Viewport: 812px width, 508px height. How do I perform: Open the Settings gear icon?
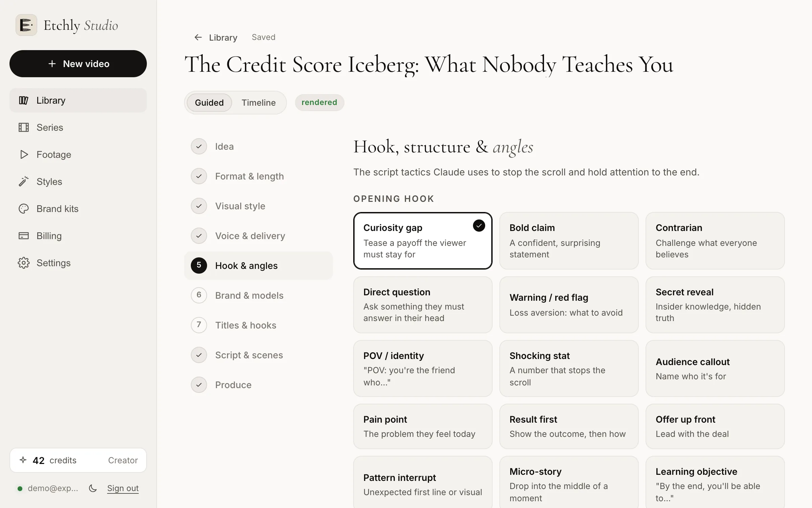pos(24,263)
